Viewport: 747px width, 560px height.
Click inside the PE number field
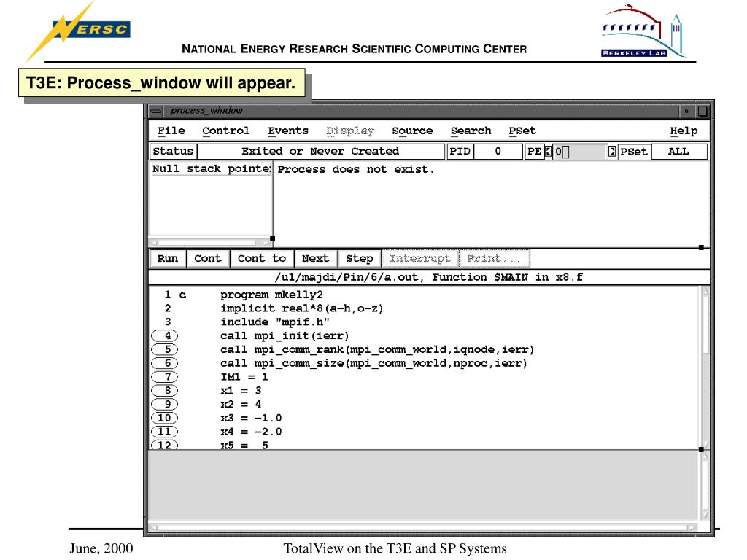[x=580, y=152]
